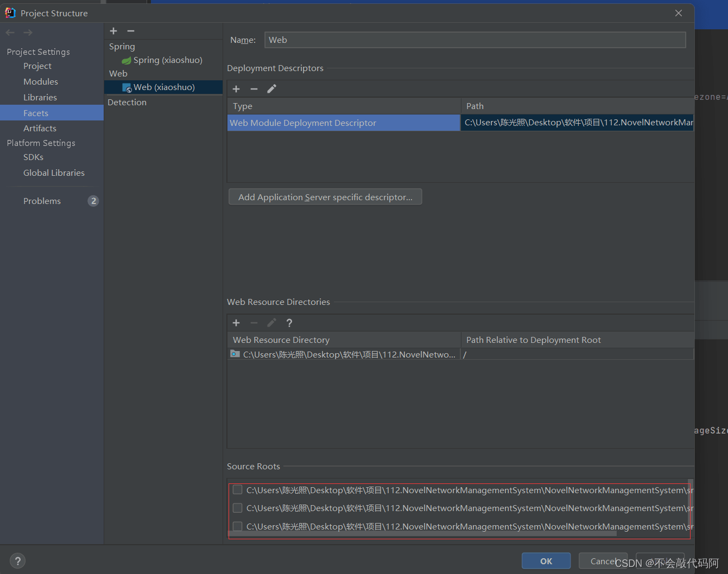Image resolution: width=728 pixels, height=574 pixels.
Task: Open the Detection item in facets list
Action: pos(127,103)
